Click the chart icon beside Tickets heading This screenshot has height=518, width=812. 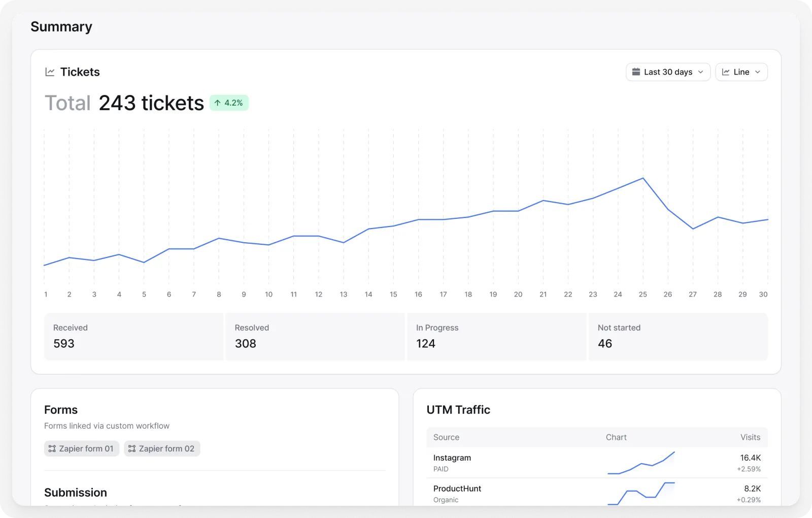50,72
